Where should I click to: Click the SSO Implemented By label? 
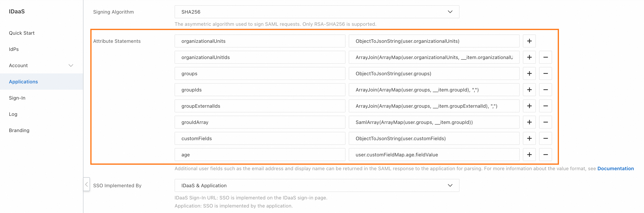tap(117, 185)
